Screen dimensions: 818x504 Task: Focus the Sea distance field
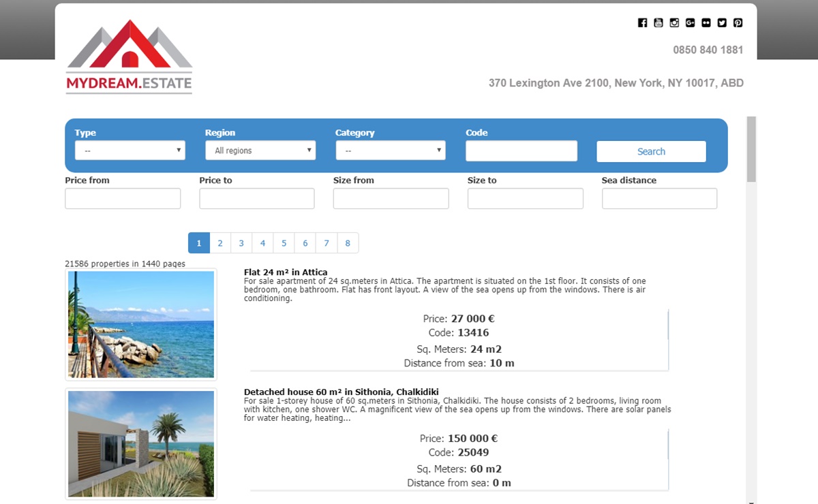click(660, 198)
